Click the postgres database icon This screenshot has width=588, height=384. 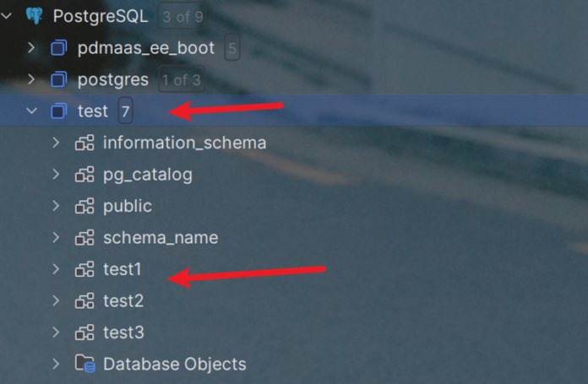pos(58,80)
